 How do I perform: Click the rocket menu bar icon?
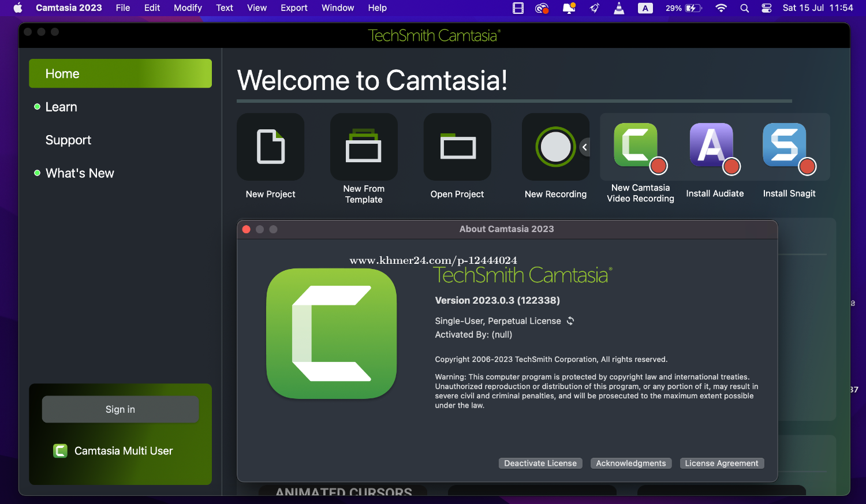(594, 8)
